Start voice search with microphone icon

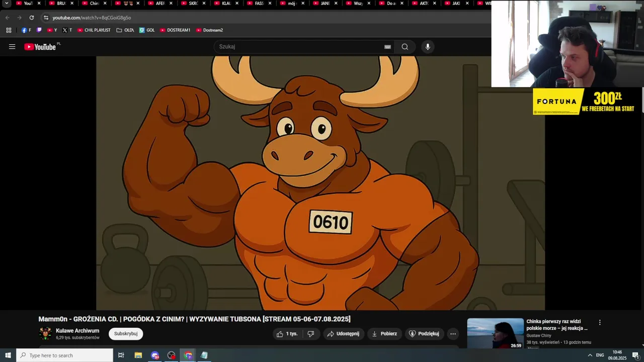coord(428,47)
